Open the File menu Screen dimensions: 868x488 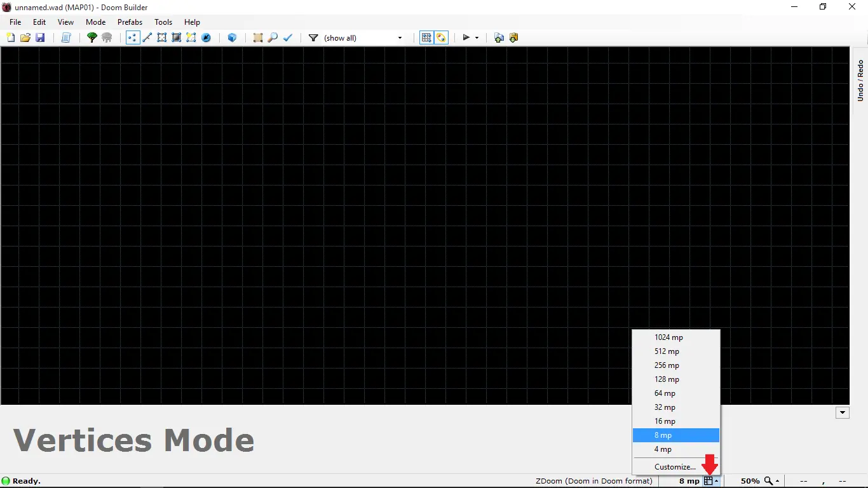click(15, 22)
